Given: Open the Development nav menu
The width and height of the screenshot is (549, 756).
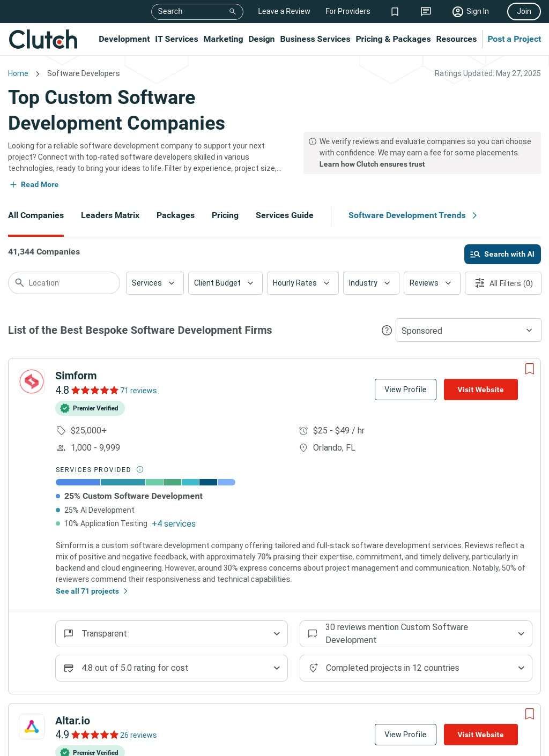Looking at the screenshot, I should coord(124,39).
